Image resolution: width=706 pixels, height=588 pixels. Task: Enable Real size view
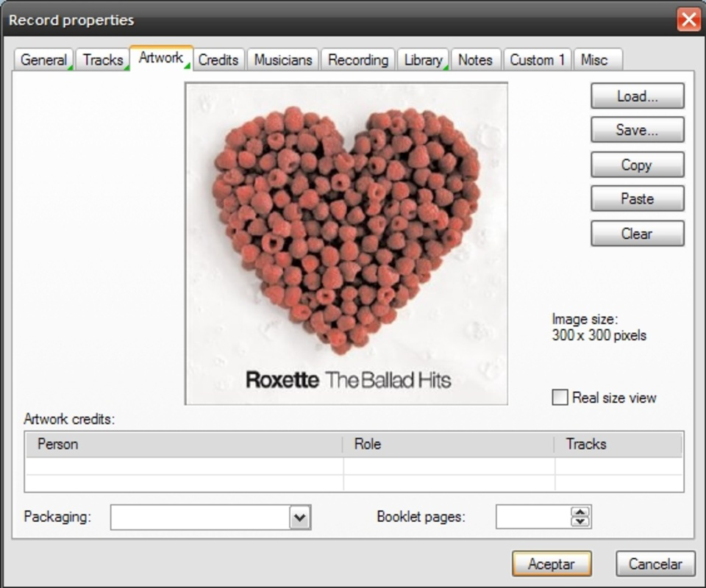pyautogui.click(x=559, y=398)
